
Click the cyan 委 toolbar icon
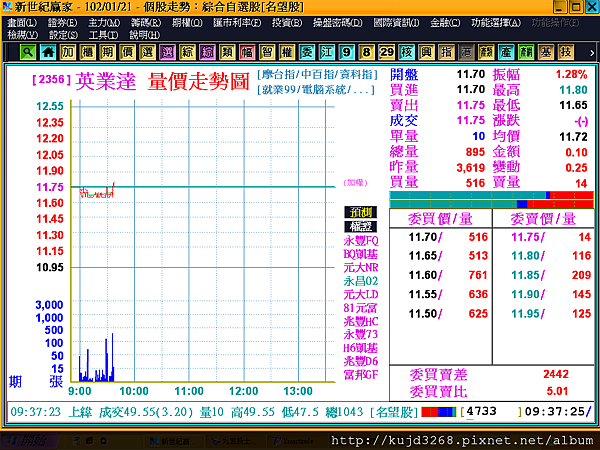[307, 52]
